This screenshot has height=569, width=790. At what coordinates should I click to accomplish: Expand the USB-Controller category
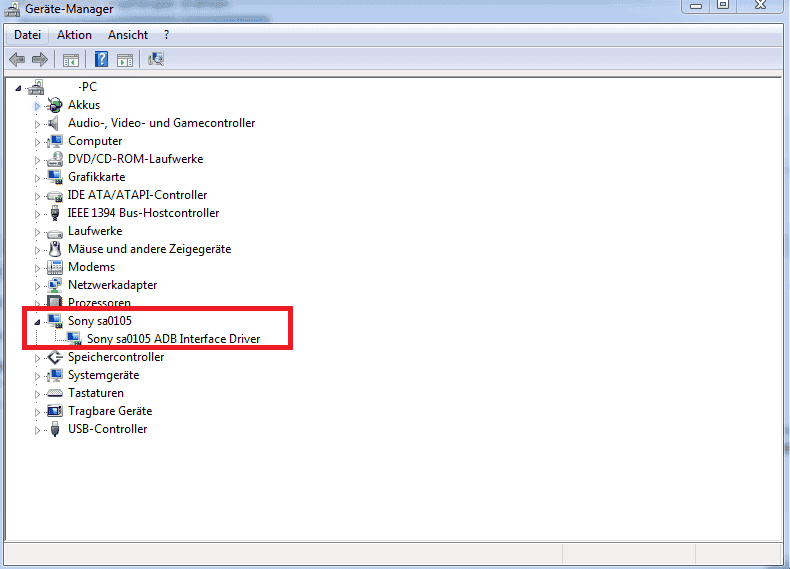pos(37,430)
